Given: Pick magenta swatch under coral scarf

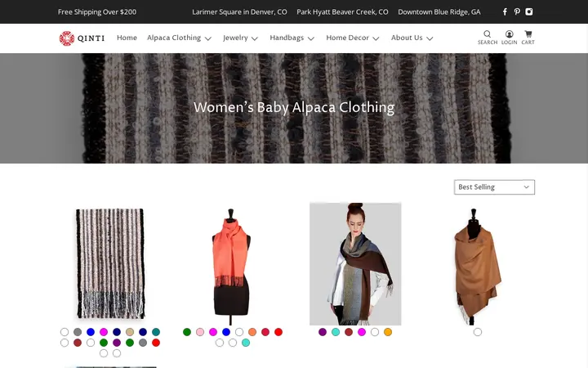Looking at the screenshot, I should point(213,332).
